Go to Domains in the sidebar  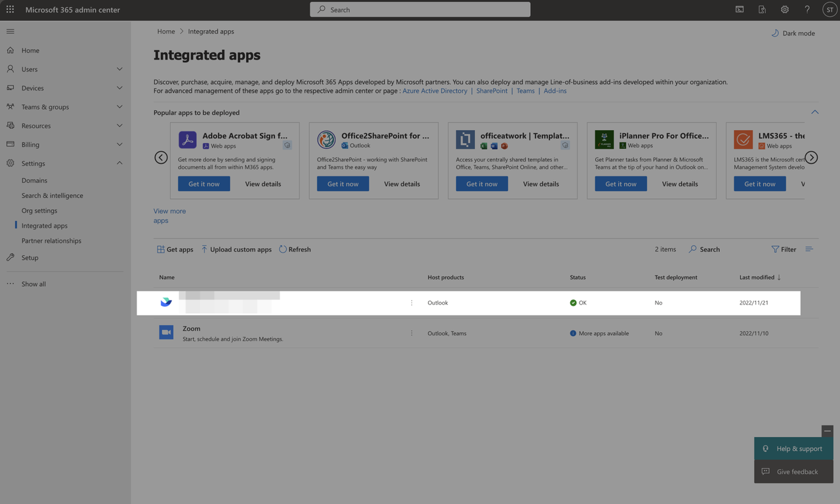[34, 180]
